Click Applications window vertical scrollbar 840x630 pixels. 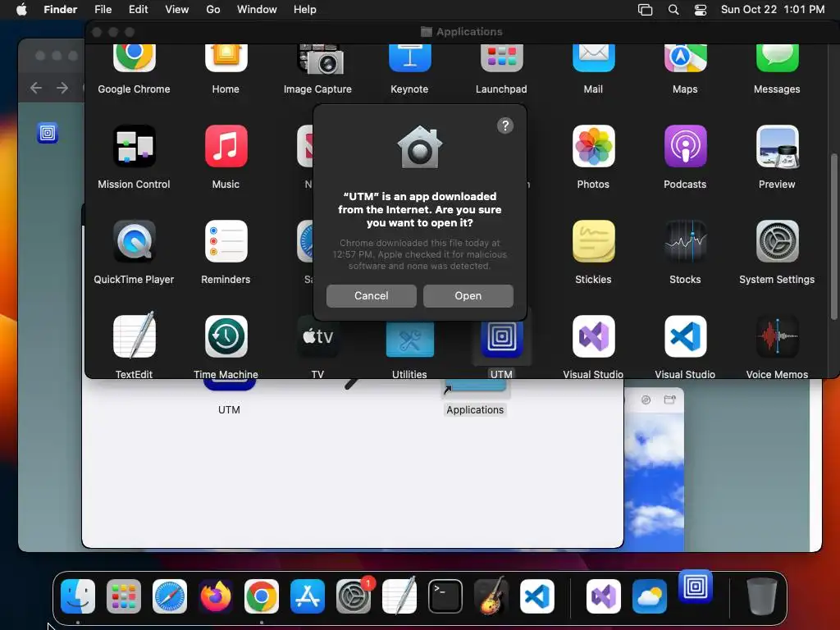coord(833,236)
